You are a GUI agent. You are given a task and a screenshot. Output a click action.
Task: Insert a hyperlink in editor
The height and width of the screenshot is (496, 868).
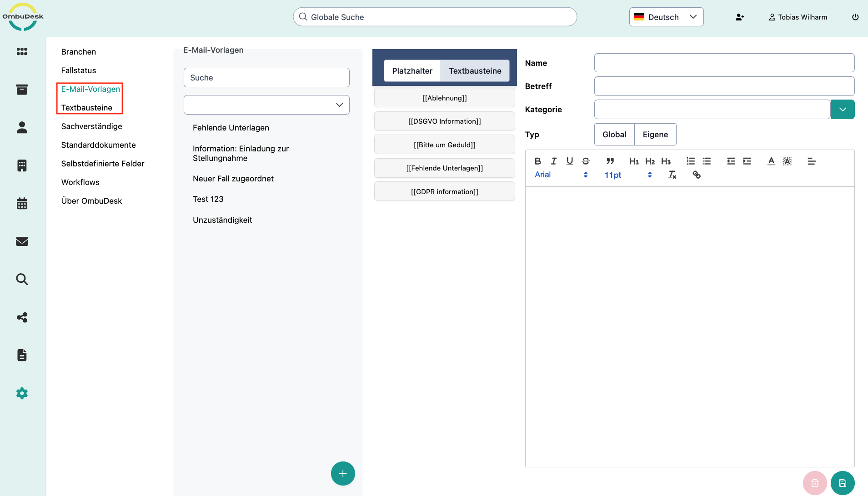pyautogui.click(x=697, y=175)
